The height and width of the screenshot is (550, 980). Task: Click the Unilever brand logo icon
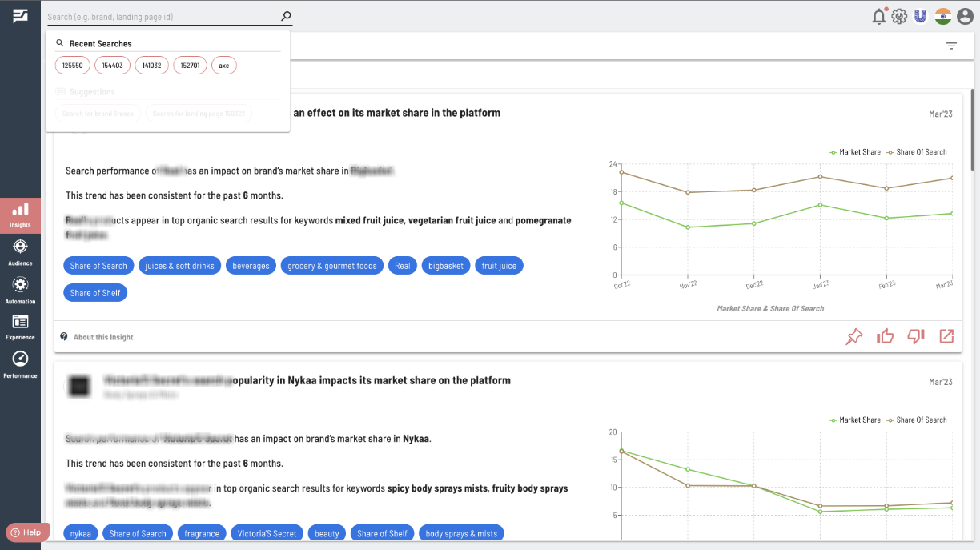921,16
